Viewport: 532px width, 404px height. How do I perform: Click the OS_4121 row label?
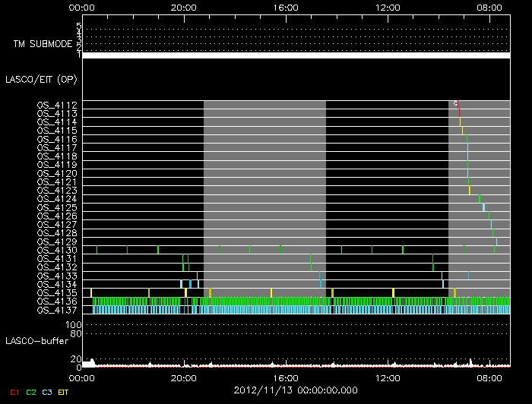point(57,181)
